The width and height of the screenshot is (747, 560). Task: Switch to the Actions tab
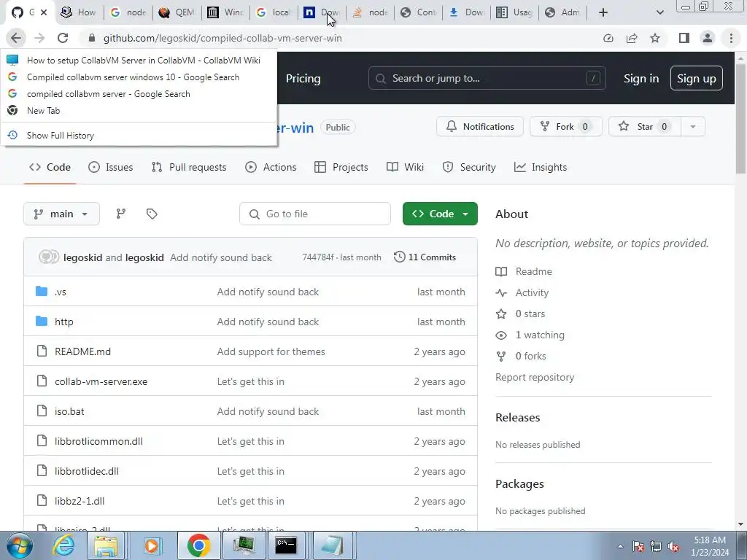click(x=271, y=167)
